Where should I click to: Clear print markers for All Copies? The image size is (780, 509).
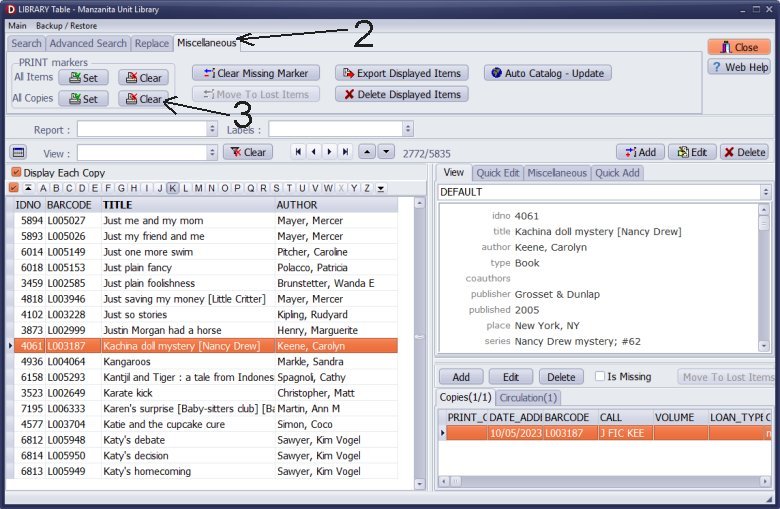click(x=143, y=99)
